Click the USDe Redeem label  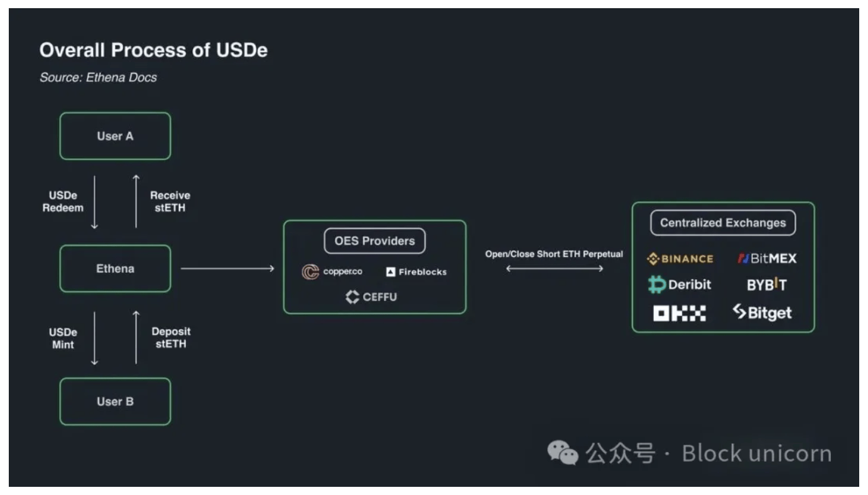[x=63, y=202]
